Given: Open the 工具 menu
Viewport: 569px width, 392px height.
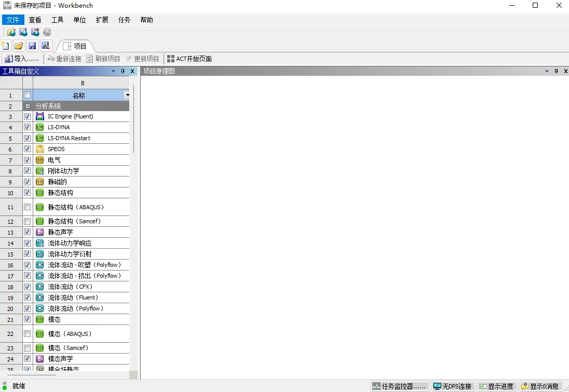Looking at the screenshot, I should (x=57, y=20).
